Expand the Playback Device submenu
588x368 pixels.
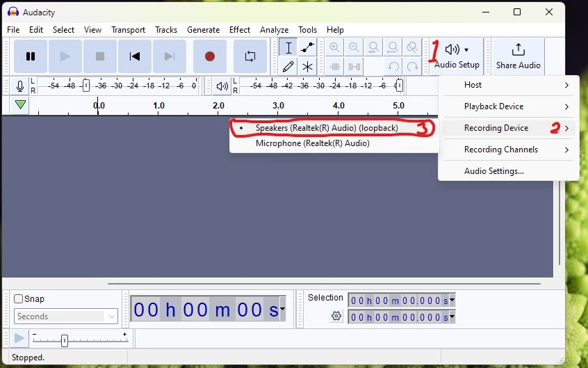tap(509, 106)
